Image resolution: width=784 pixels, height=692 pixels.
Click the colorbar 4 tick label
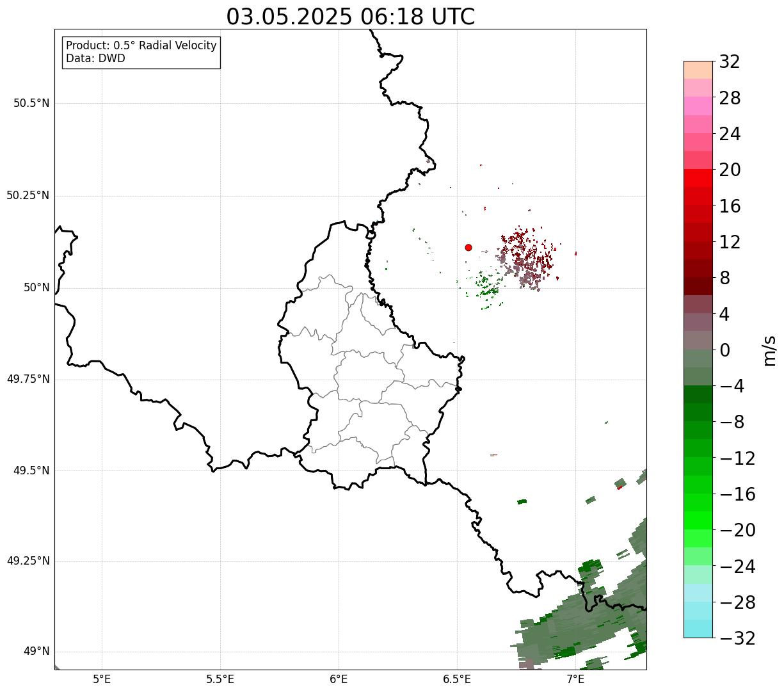click(x=724, y=314)
